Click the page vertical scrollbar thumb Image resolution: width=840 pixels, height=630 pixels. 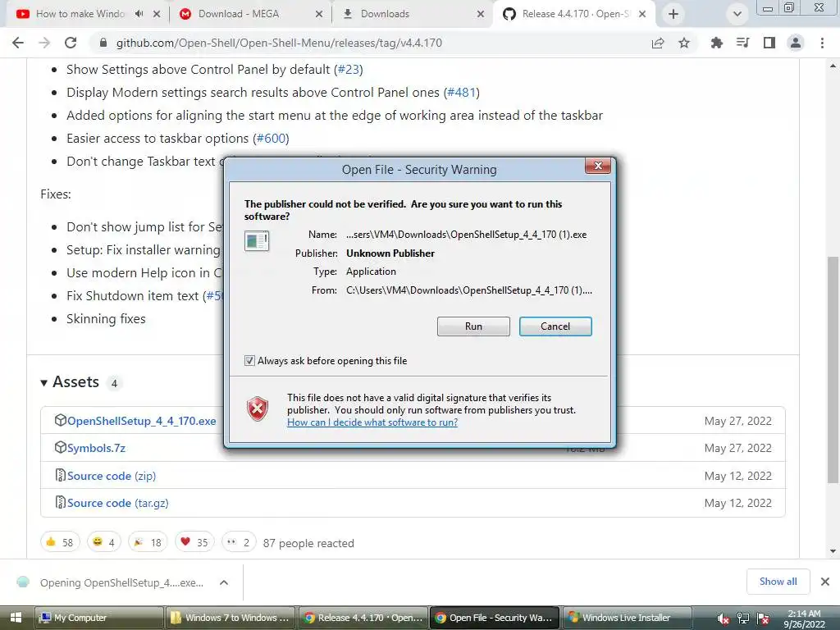coord(833,370)
